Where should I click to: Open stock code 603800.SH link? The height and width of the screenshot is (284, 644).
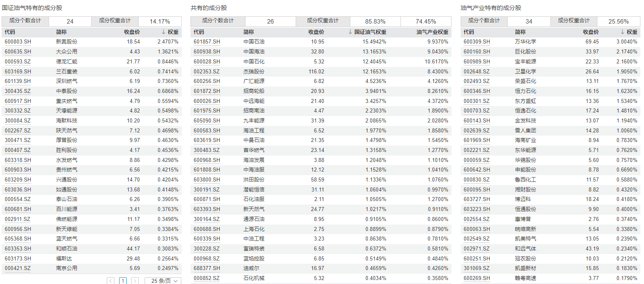coord(207,179)
